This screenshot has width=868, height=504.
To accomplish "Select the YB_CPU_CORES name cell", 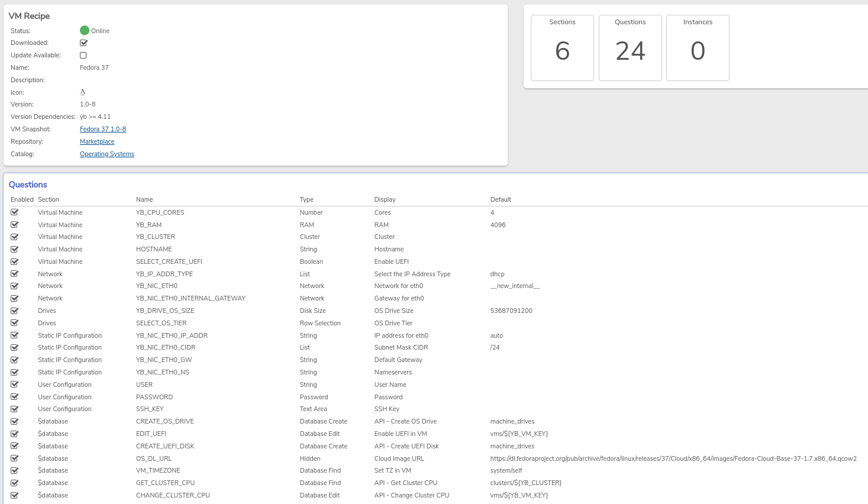I will click(x=160, y=212).
